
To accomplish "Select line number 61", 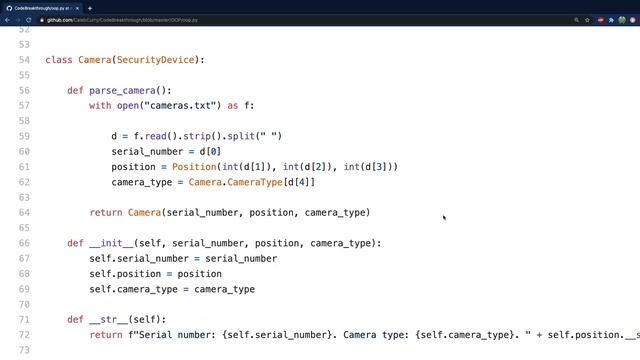I will pos(24,167).
